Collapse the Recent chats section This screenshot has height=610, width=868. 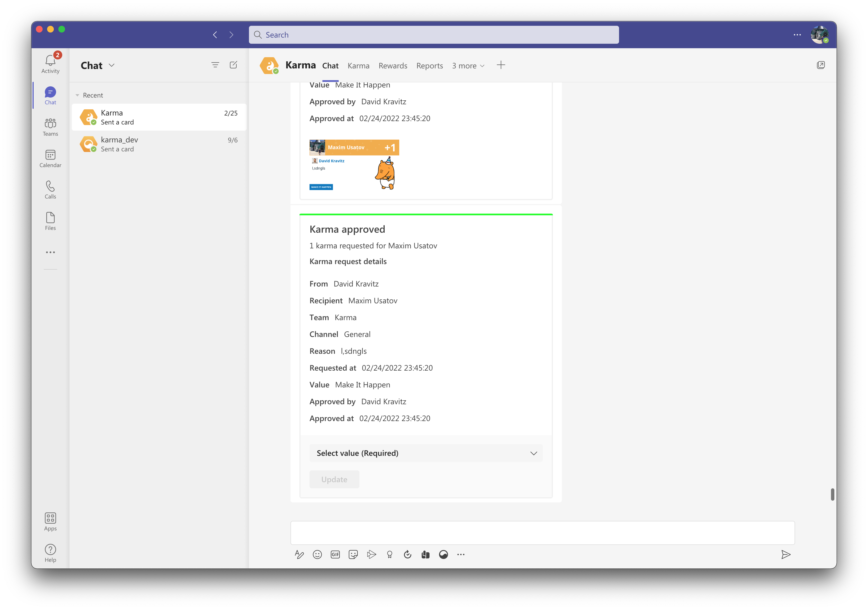(77, 95)
